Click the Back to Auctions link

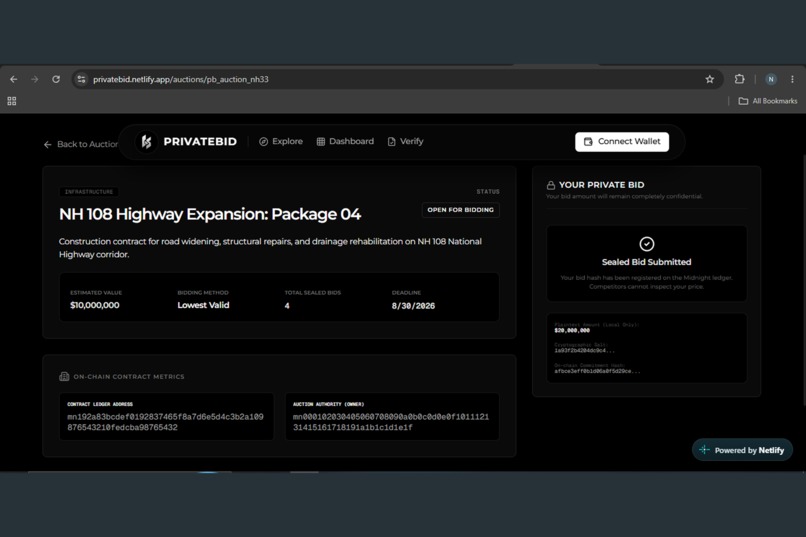[x=81, y=144]
